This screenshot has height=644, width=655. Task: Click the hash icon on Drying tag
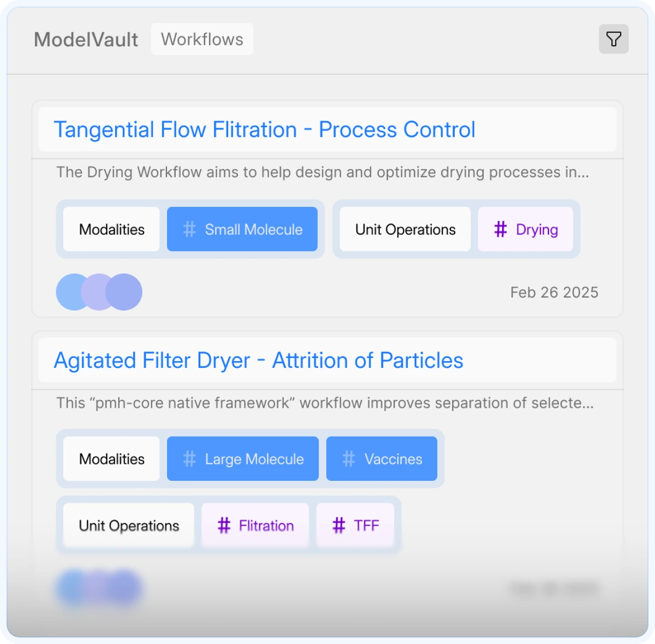click(501, 229)
